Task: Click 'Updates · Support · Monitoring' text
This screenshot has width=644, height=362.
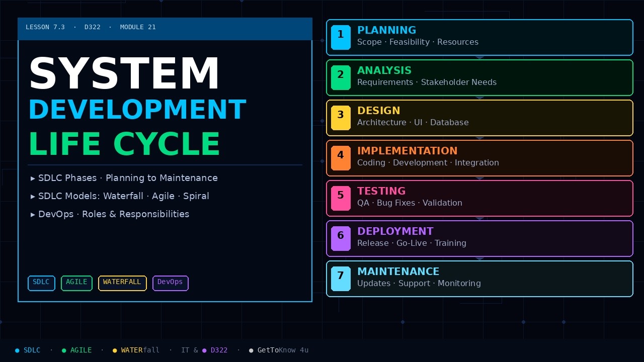Action: (x=419, y=284)
